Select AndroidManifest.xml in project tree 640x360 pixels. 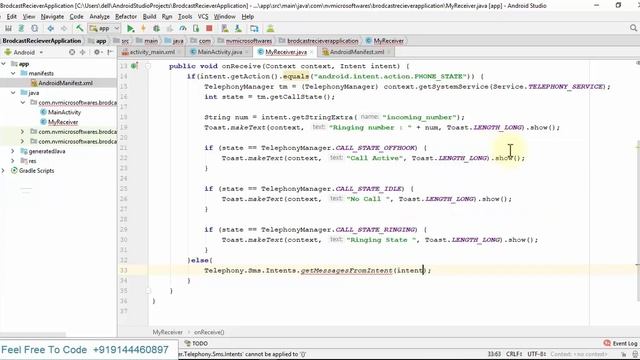pyautogui.click(x=65, y=83)
